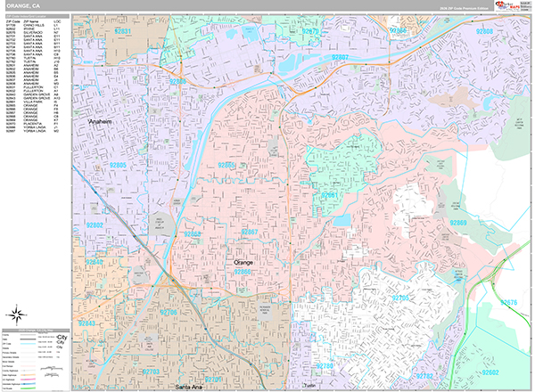The width and height of the screenshot is (535, 392).
Task: Click the largest City sample in the legend
Action: pos(62,337)
